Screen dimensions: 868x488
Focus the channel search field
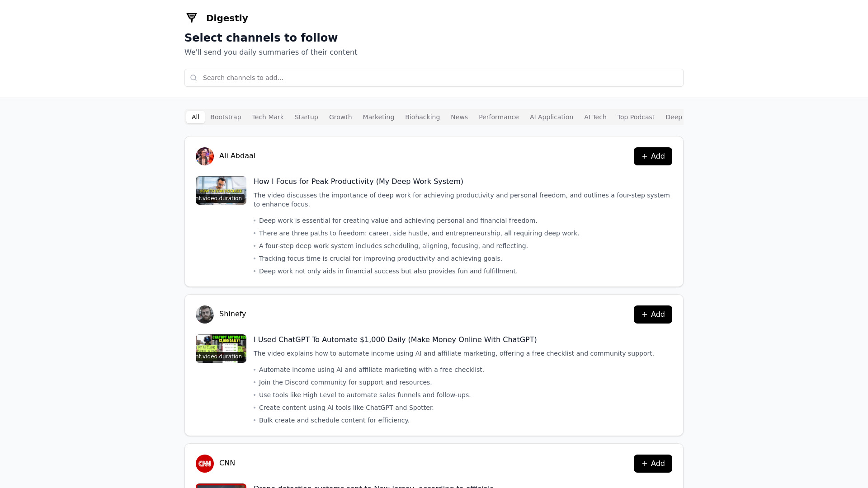pyautogui.click(x=434, y=78)
